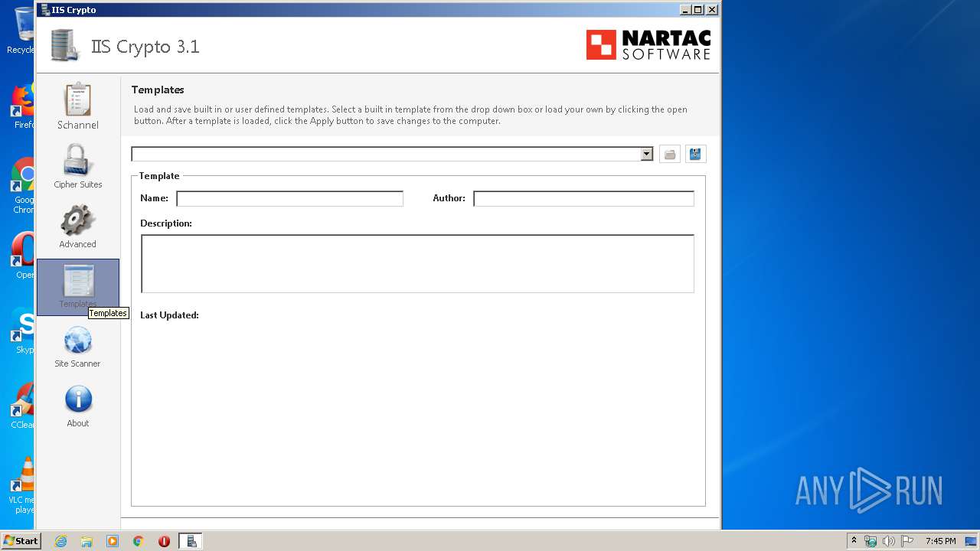Open Opera from the taskbar
This screenshot has width=980, height=551.
pos(164,541)
